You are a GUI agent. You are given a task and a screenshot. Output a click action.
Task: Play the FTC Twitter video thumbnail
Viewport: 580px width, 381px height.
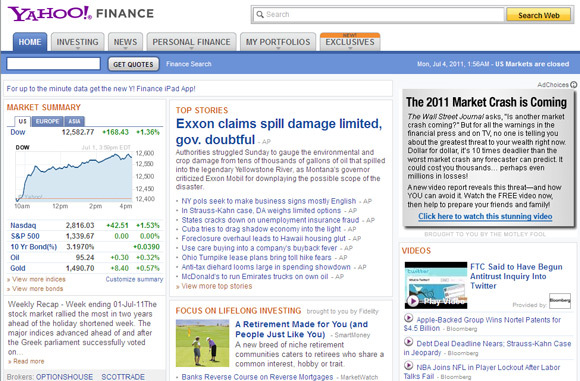click(x=436, y=285)
